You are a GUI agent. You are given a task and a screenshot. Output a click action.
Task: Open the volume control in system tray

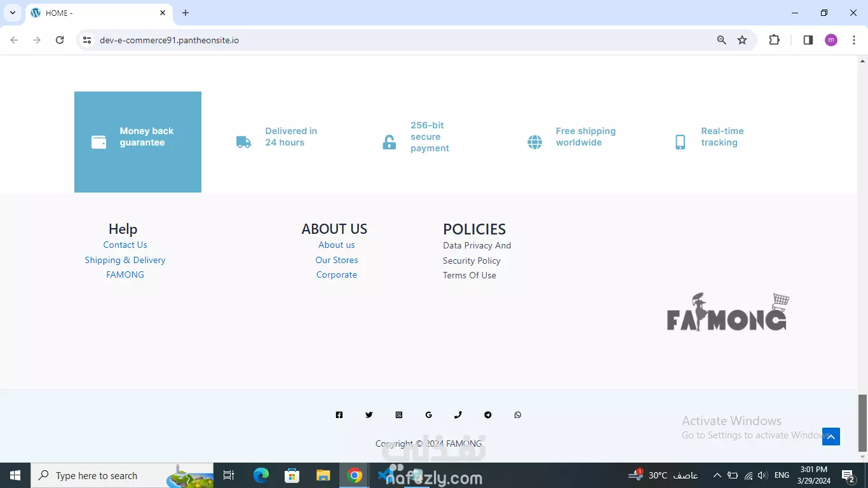click(x=763, y=475)
